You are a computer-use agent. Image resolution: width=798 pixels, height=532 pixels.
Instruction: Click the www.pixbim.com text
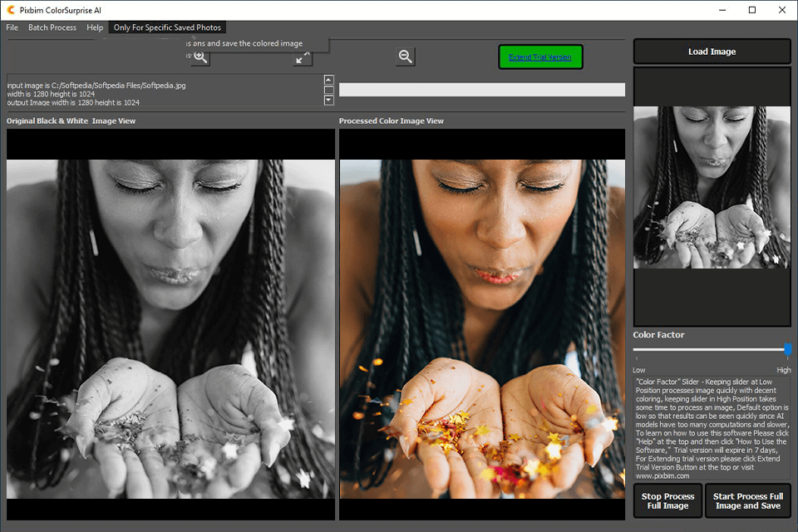pyautogui.click(x=663, y=476)
